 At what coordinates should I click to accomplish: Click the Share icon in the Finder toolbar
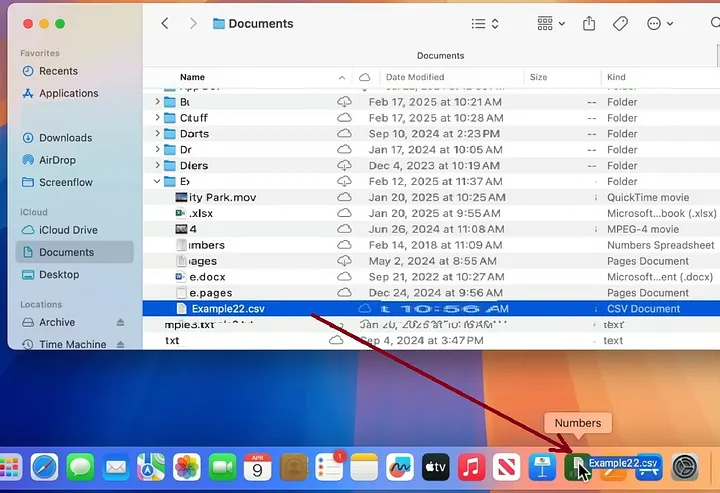coord(589,23)
